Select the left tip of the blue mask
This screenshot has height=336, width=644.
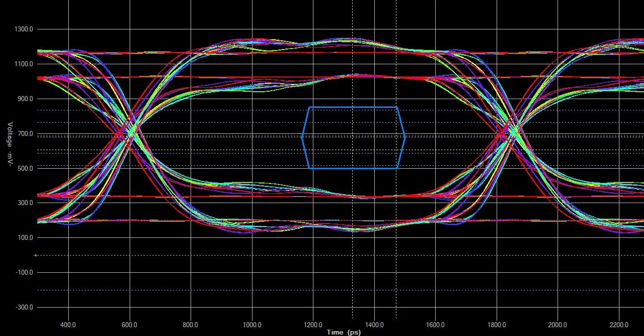coord(302,137)
